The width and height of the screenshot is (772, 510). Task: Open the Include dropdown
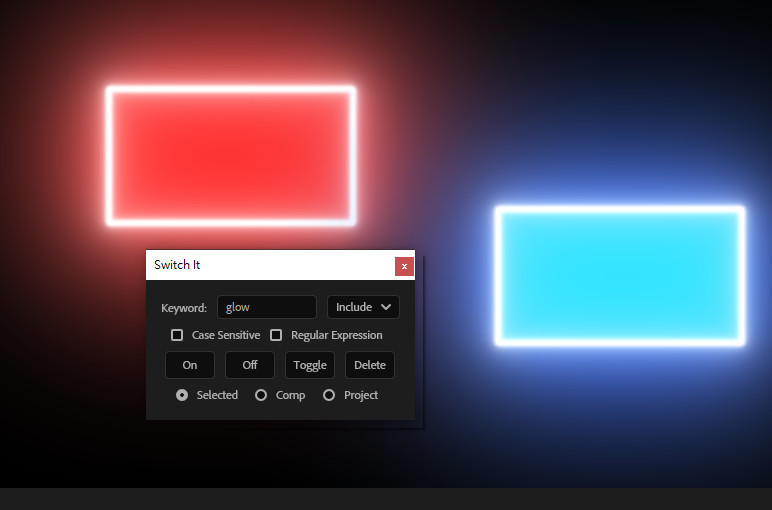click(x=363, y=307)
